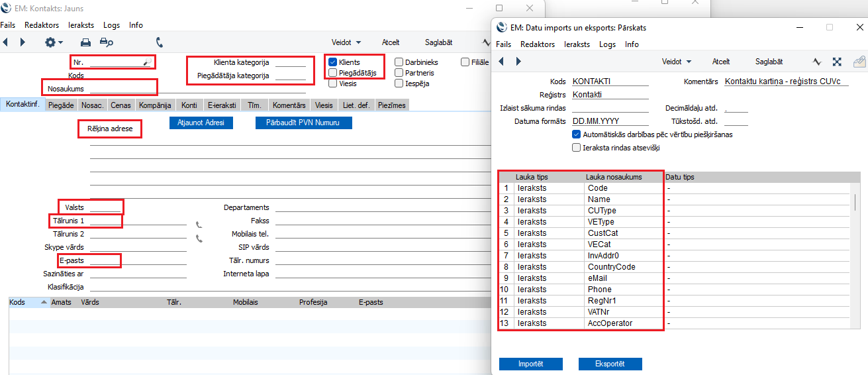868x375 pixels.
Task: Click the activity wave icon in import window
Action: point(817,62)
